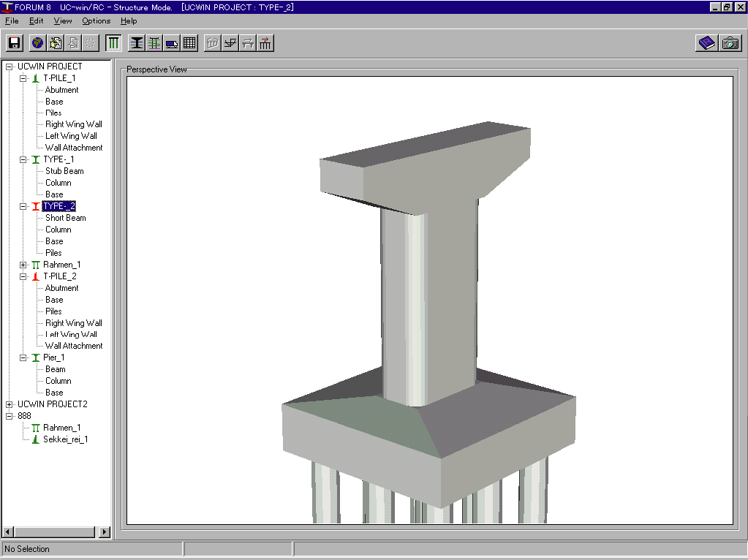Select Wall Attachment under T-PILE_1

point(74,148)
